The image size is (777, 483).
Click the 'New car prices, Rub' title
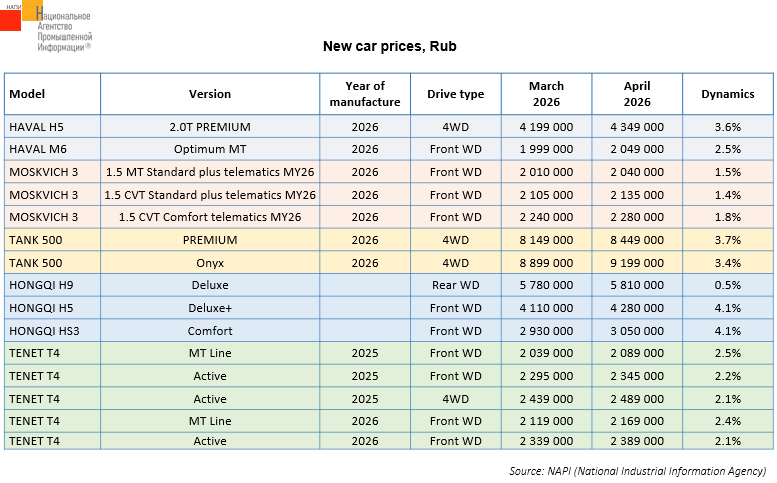389,46
